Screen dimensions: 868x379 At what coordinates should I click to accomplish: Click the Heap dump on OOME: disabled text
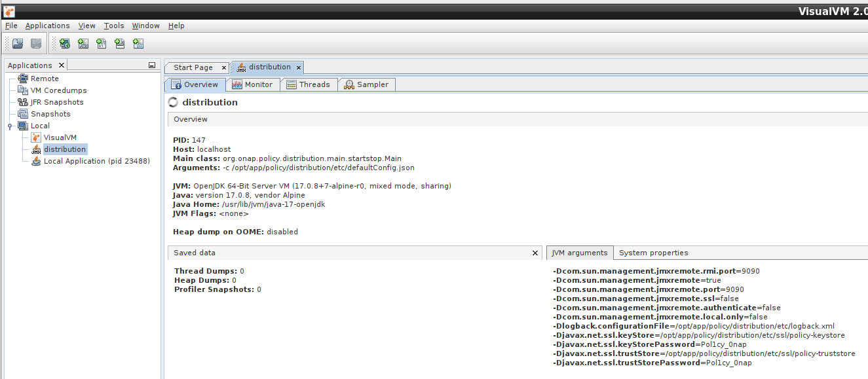(235, 232)
